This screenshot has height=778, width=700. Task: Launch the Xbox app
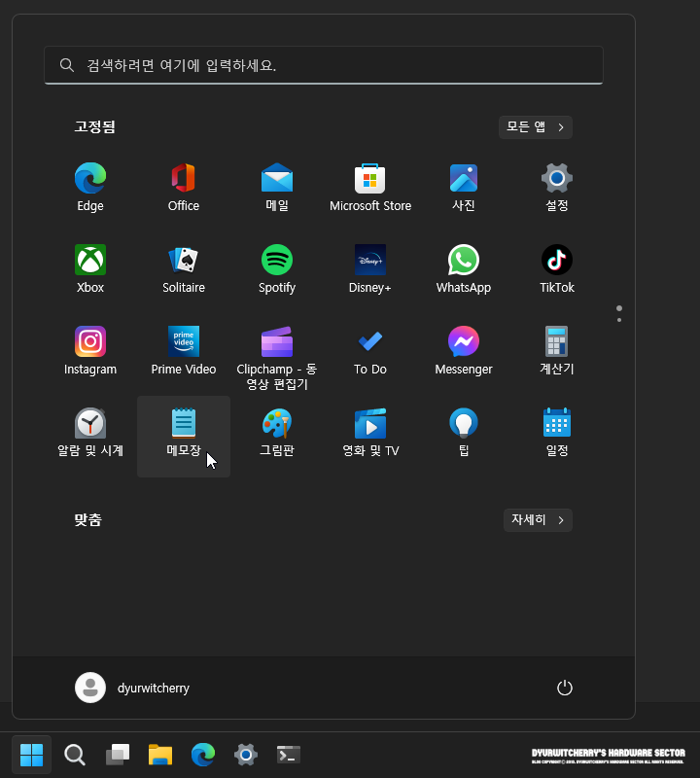tap(90, 269)
